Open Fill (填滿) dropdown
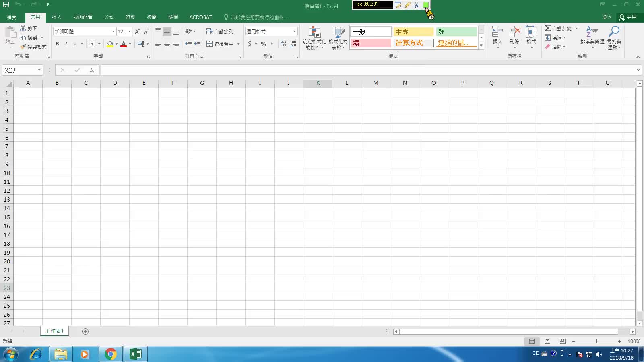Image resolution: width=644 pixels, height=362 pixels. [555, 37]
